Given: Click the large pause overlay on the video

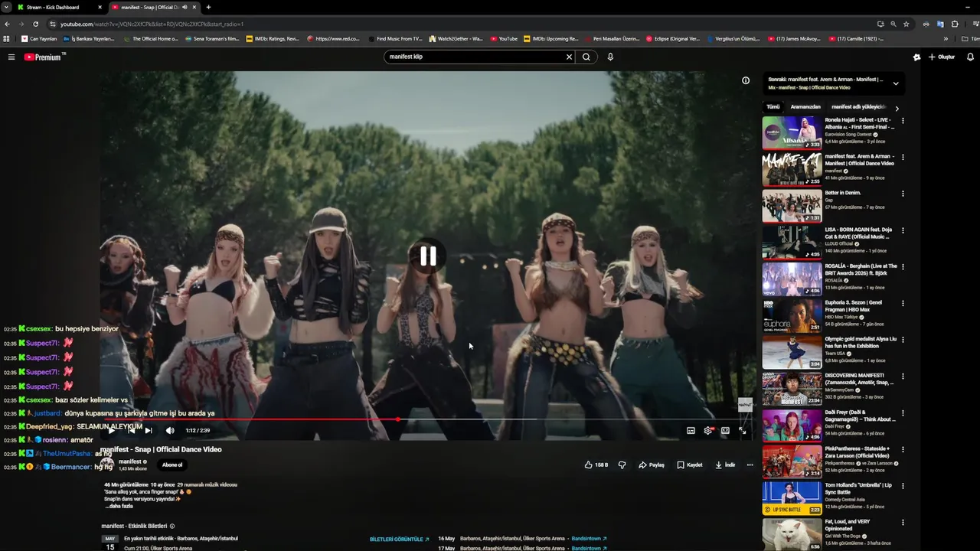Looking at the screenshot, I should click(x=428, y=256).
